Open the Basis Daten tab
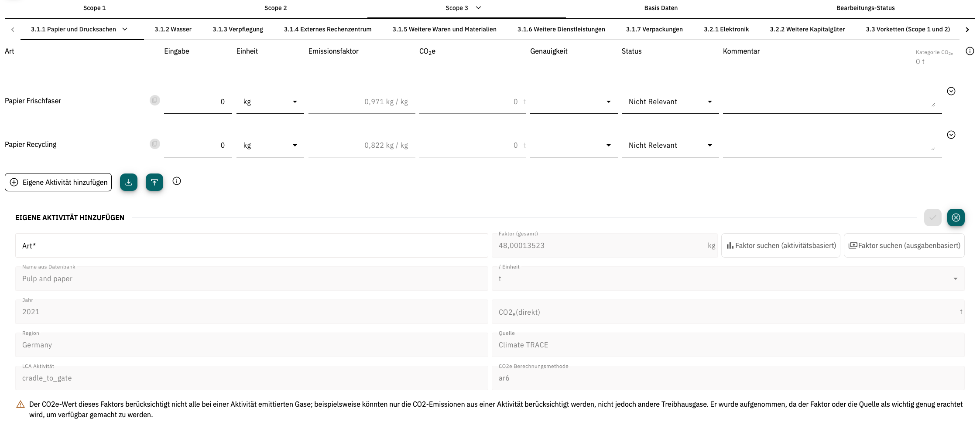The image size is (980, 425). pyautogui.click(x=661, y=8)
